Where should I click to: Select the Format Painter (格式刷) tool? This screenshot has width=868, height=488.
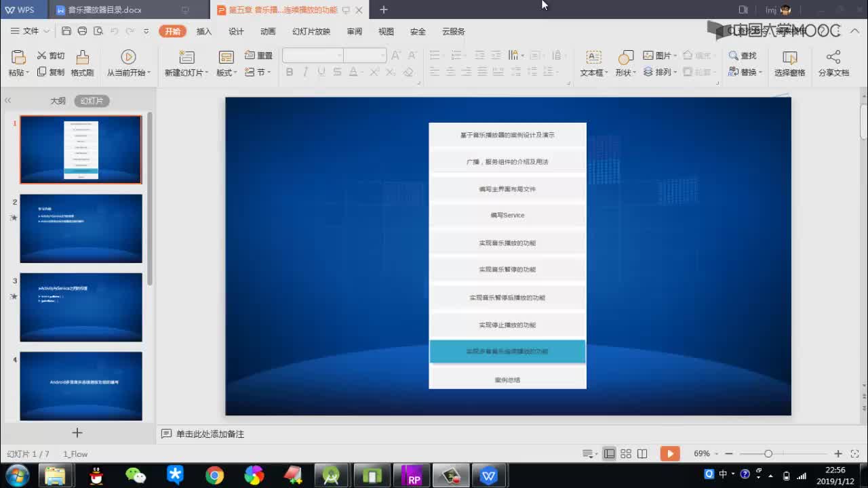point(82,63)
